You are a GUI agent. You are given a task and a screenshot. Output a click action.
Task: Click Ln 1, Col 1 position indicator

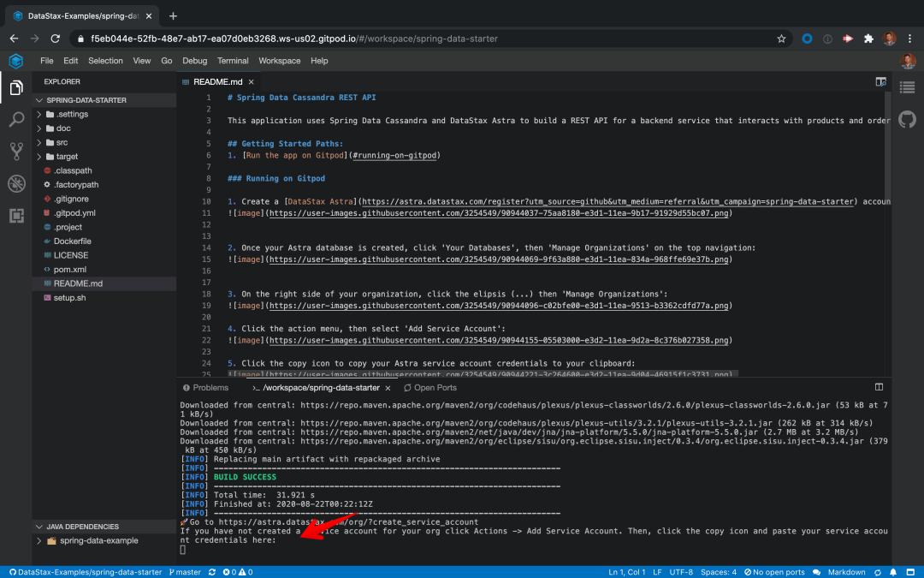click(x=626, y=572)
